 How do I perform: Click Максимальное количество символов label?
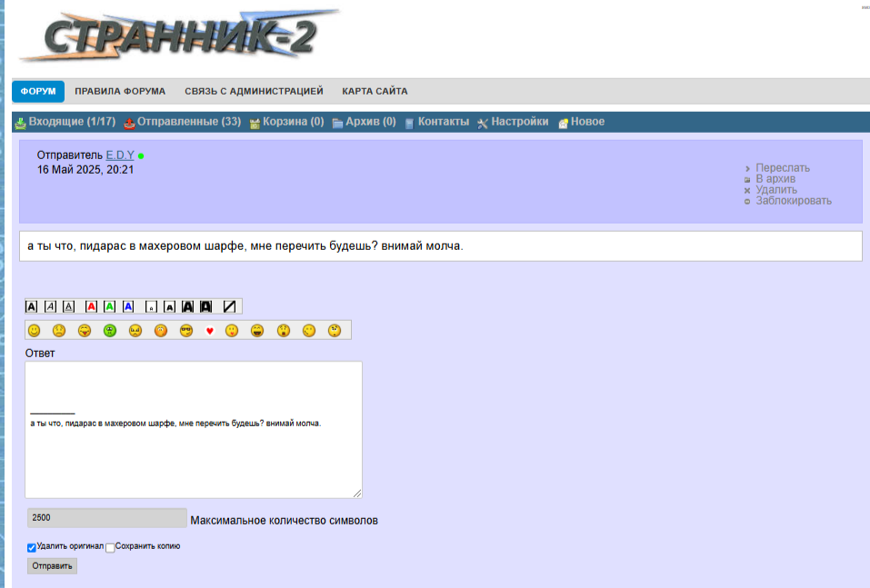[284, 521]
